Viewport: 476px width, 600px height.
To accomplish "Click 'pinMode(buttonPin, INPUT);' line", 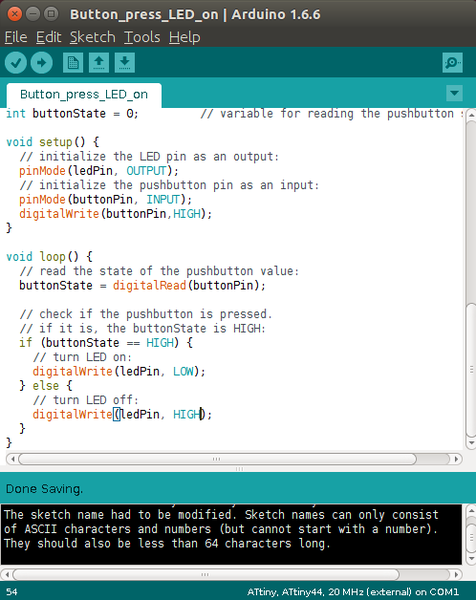I will [106, 199].
